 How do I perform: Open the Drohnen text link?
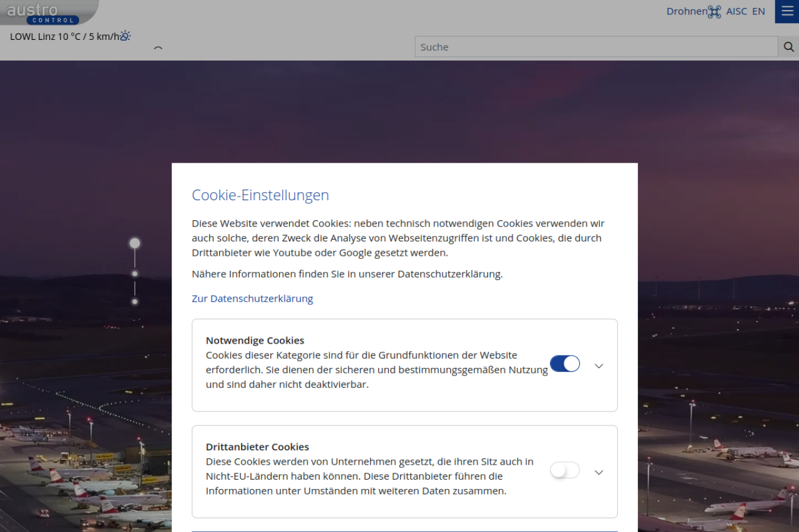click(x=686, y=11)
